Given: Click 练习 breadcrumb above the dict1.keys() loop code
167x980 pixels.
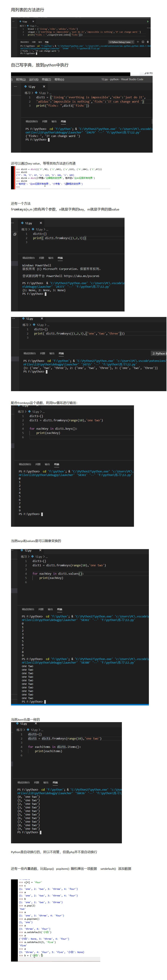Looking at the screenshot, I should pyautogui.click(x=21, y=412).
